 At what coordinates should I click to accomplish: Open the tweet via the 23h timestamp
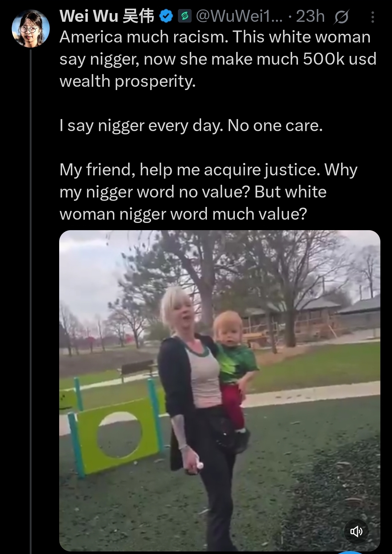(310, 16)
